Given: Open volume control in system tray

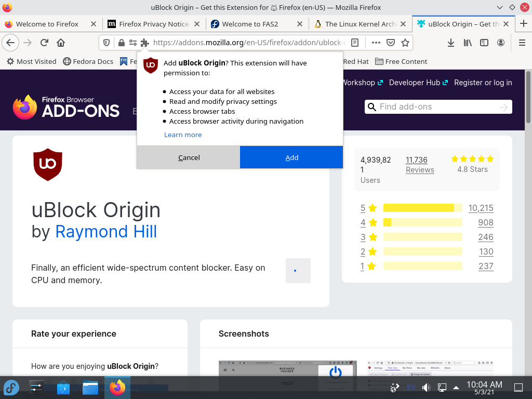Looking at the screenshot, I should pos(426,388).
